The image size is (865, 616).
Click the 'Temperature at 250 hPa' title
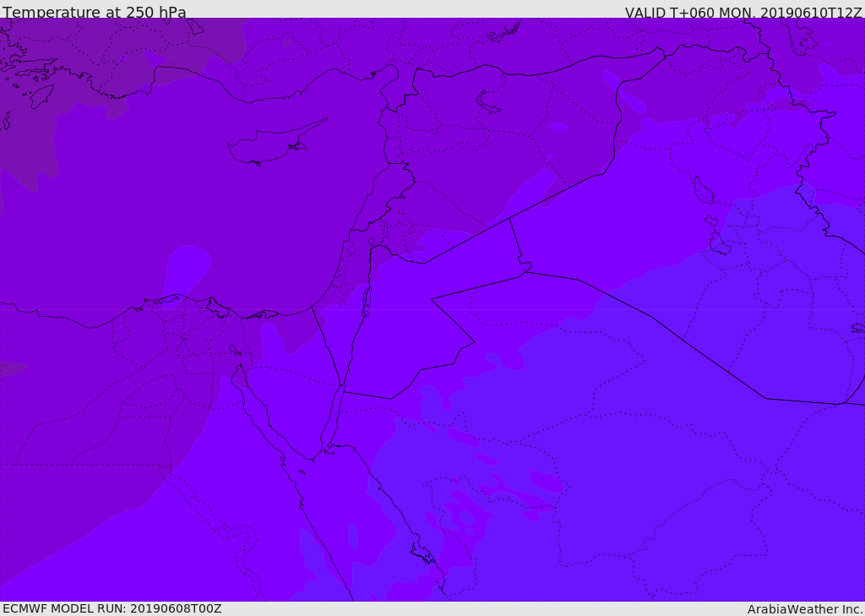pos(95,12)
